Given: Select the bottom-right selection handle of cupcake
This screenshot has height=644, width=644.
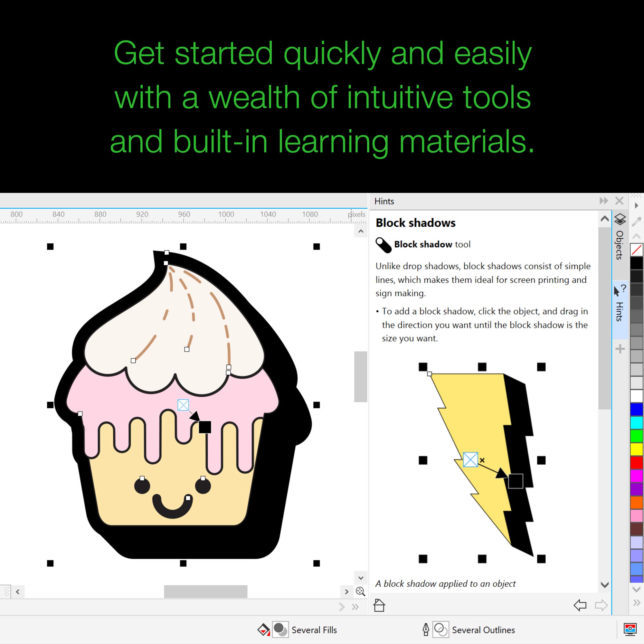Looking at the screenshot, I should click(317, 563).
